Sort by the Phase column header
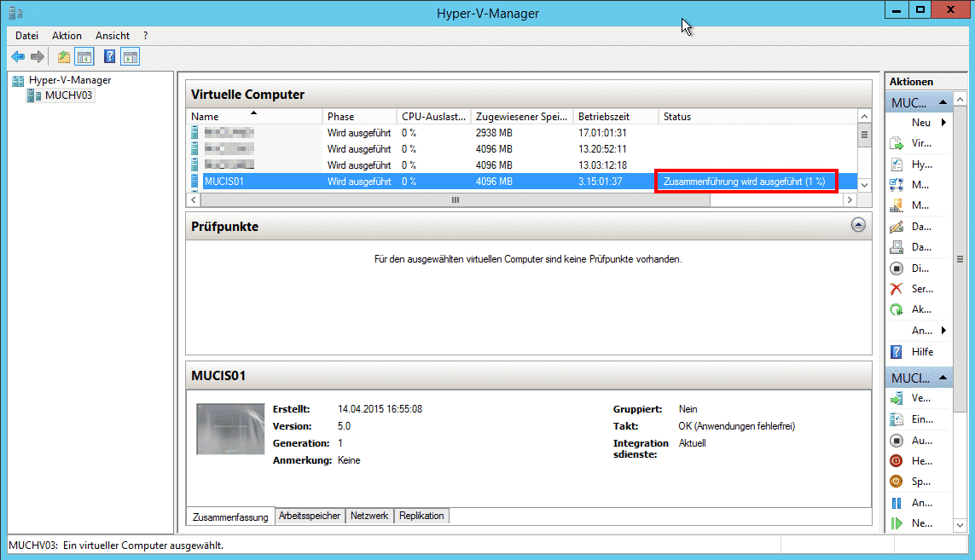This screenshot has height=560, width=975. click(x=359, y=117)
